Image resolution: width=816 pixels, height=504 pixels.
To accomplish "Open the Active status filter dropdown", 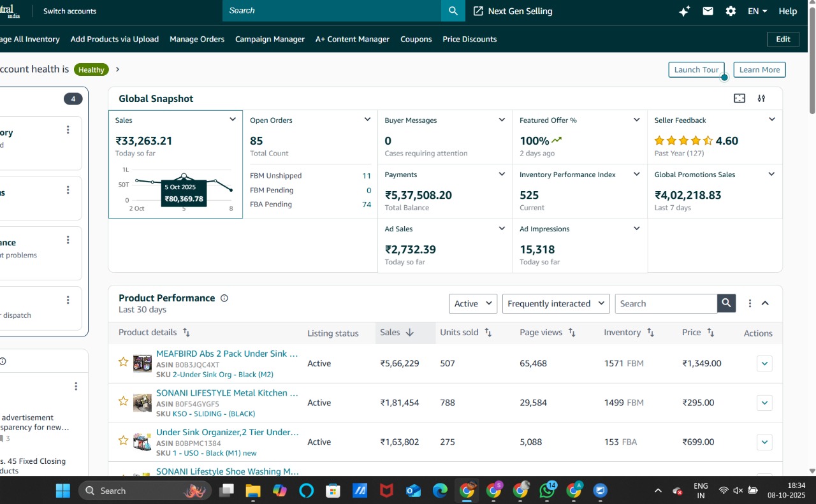I will pyautogui.click(x=472, y=303).
